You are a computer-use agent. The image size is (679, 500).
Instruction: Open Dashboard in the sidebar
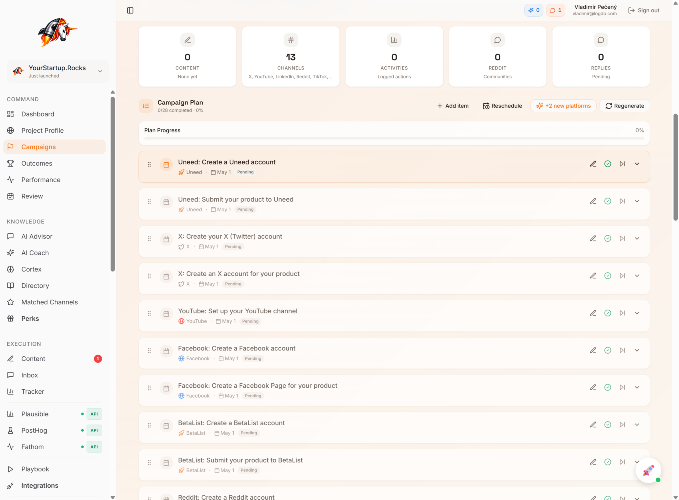(55, 114)
